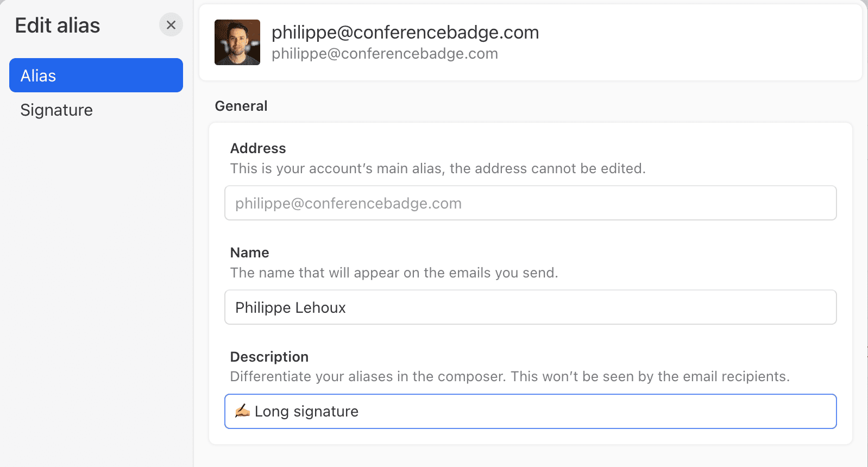
Task: Click the writing hand emoji in Description
Action: (x=242, y=411)
